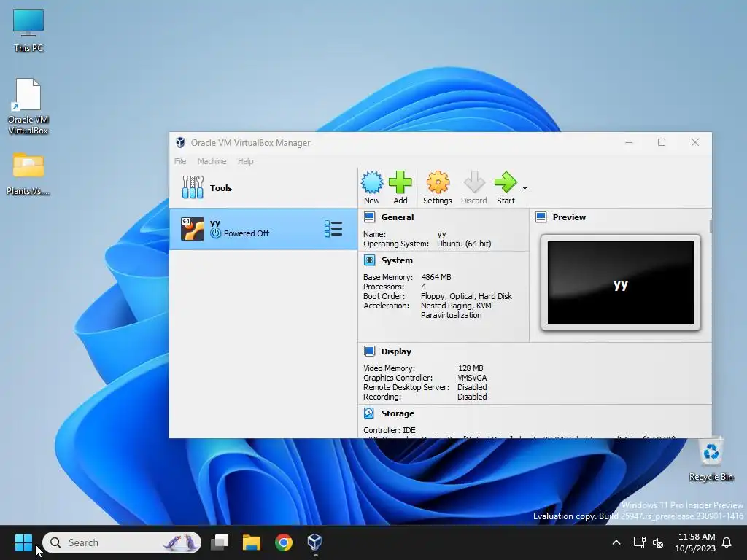This screenshot has height=560, width=747.
Task: Click the Recording 'Disabled' value
Action: tap(472, 397)
